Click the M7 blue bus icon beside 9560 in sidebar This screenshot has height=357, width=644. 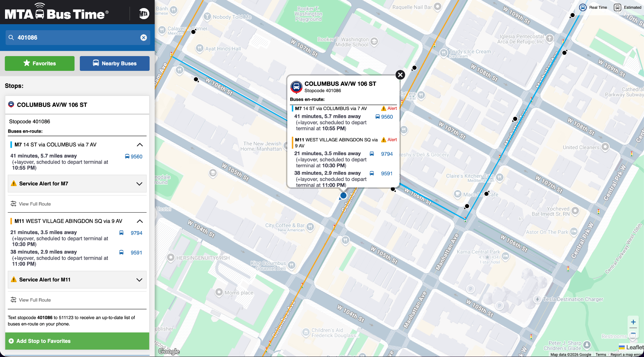pos(127,157)
